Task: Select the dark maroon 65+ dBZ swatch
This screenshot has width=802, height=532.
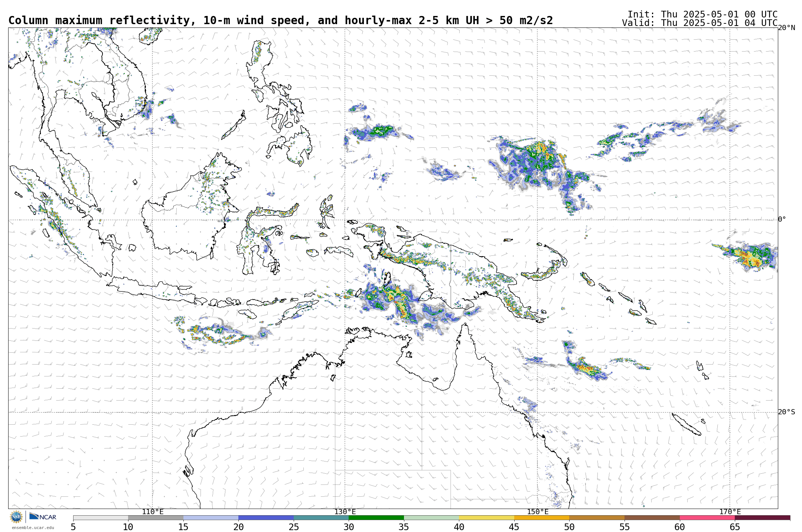Action: (x=762, y=518)
